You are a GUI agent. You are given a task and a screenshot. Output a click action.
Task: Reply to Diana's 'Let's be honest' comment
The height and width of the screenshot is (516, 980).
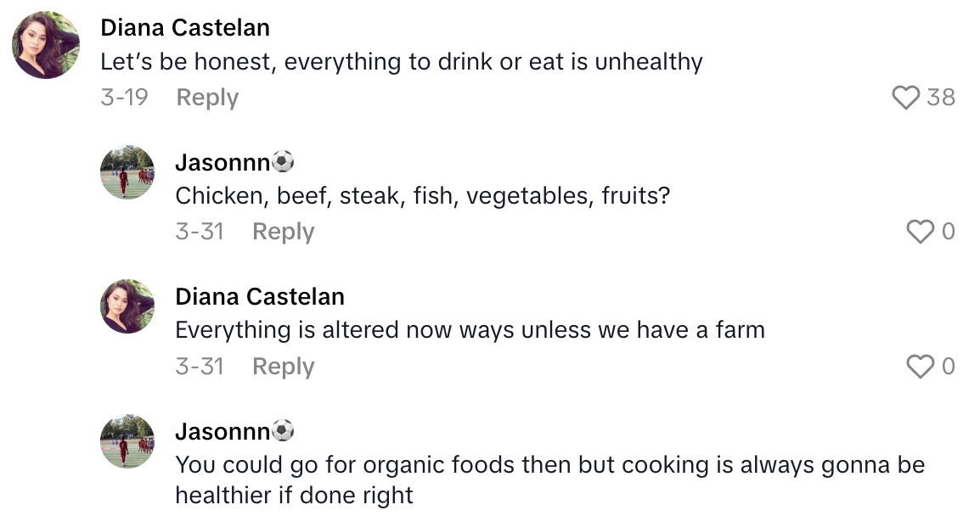207,98
